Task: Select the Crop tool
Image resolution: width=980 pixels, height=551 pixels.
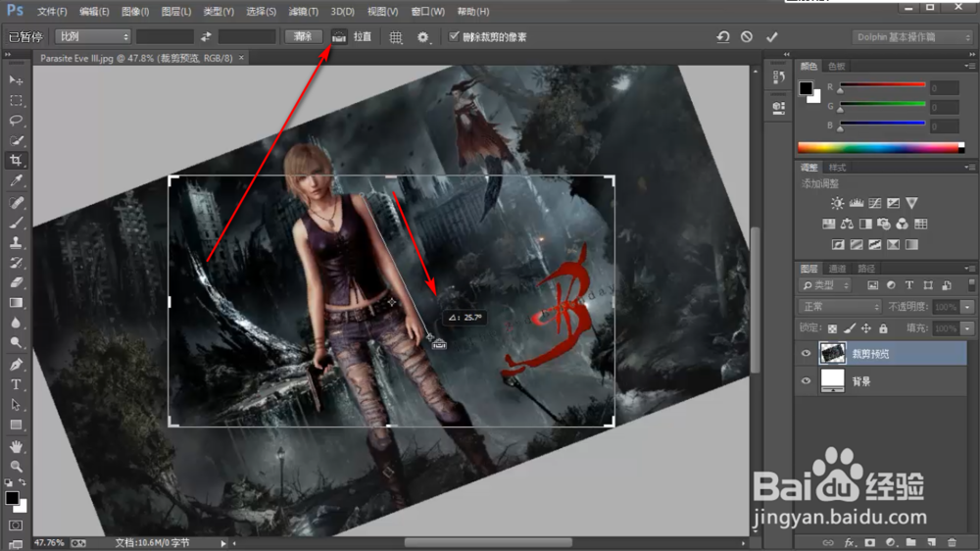Action: [16, 161]
